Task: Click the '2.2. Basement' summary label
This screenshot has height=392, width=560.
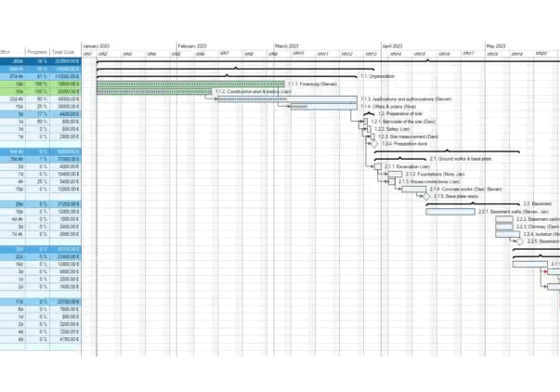Action: 538,203
